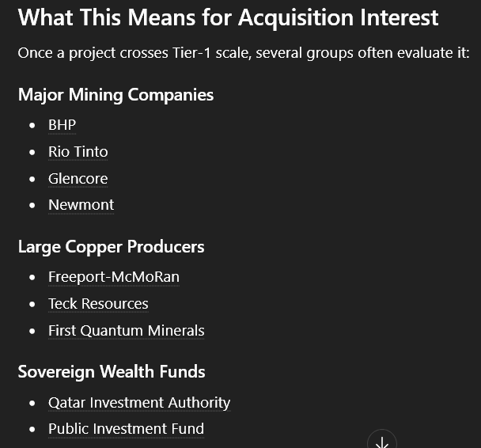Click the Tier-1 scale intro sentence
Screen dimensions: 481x448
click(244, 54)
